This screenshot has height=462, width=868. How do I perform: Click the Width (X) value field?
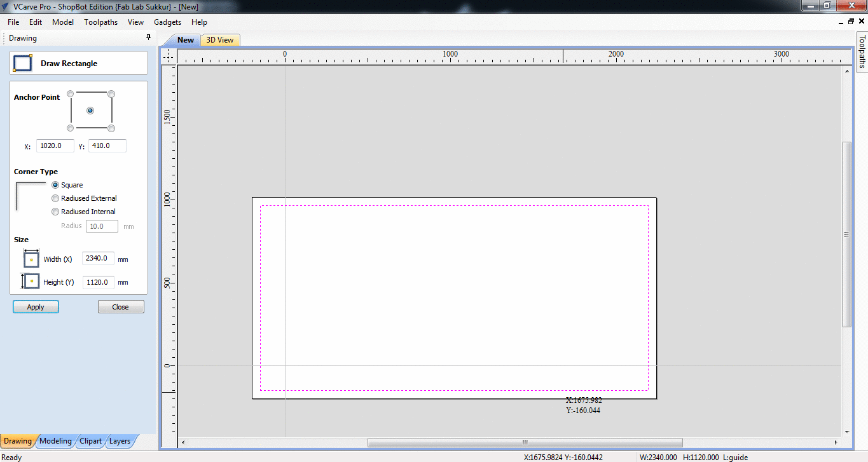click(99, 259)
